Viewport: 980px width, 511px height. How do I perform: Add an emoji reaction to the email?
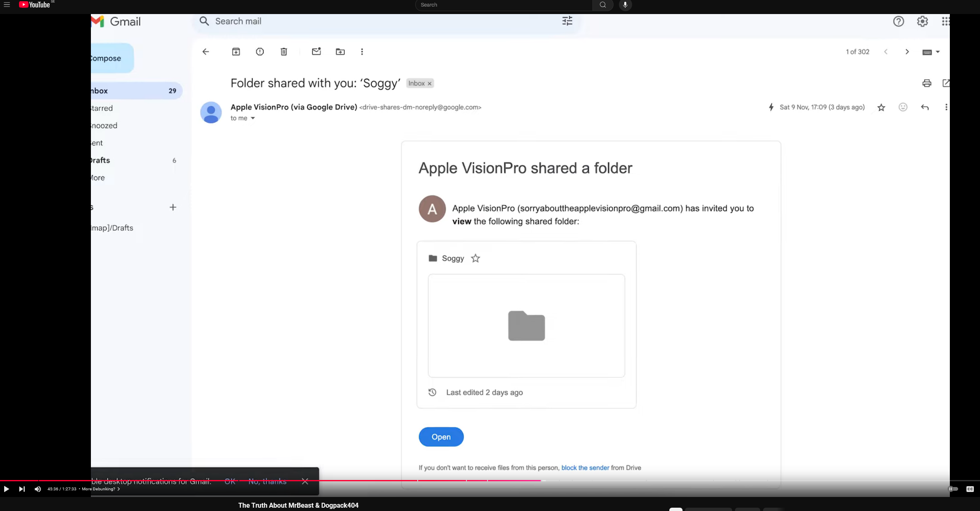[x=903, y=107]
